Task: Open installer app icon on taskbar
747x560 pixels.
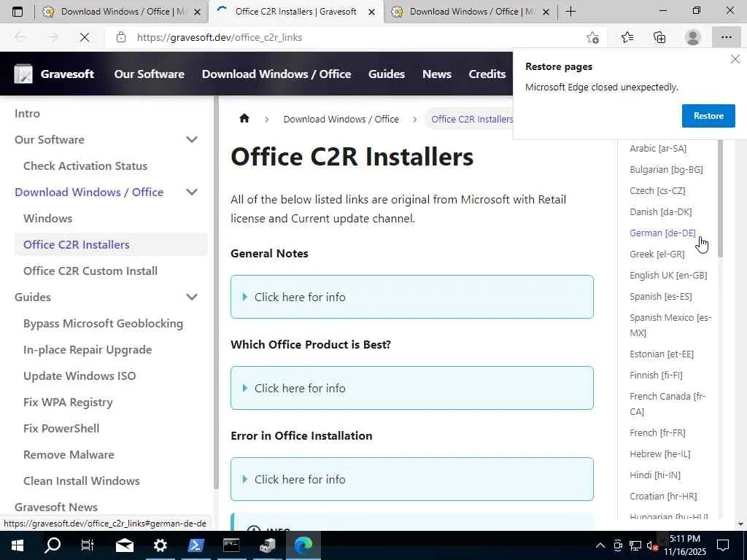Action: click(x=267, y=545)
